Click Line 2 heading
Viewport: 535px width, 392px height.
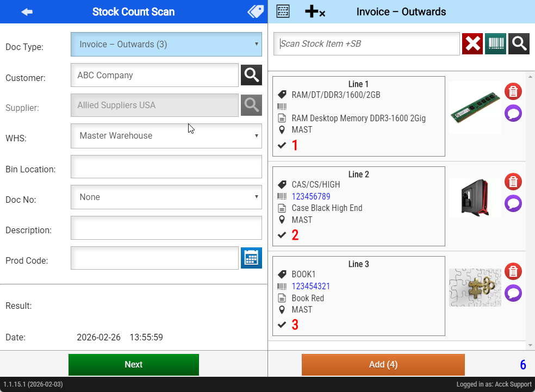tap(358, 175)
